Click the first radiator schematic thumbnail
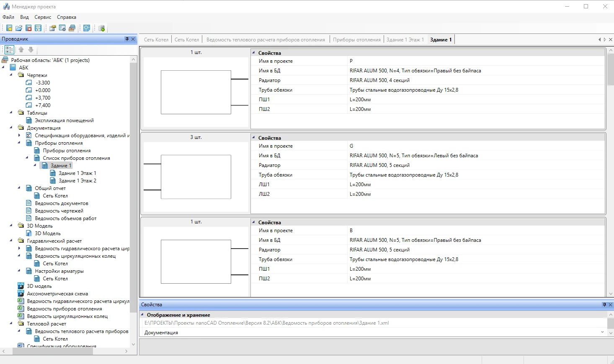614x364 pixels. point(196,92)
